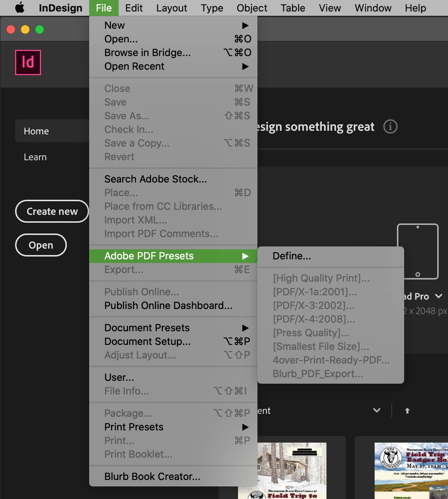Select [Smallest File Size]... preset
Viewport: 448px width, 499px height.
coord(331,346)
